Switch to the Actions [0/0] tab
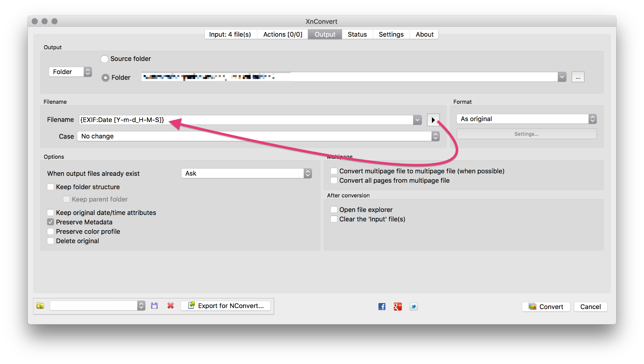644x364 pixels. 283,34
